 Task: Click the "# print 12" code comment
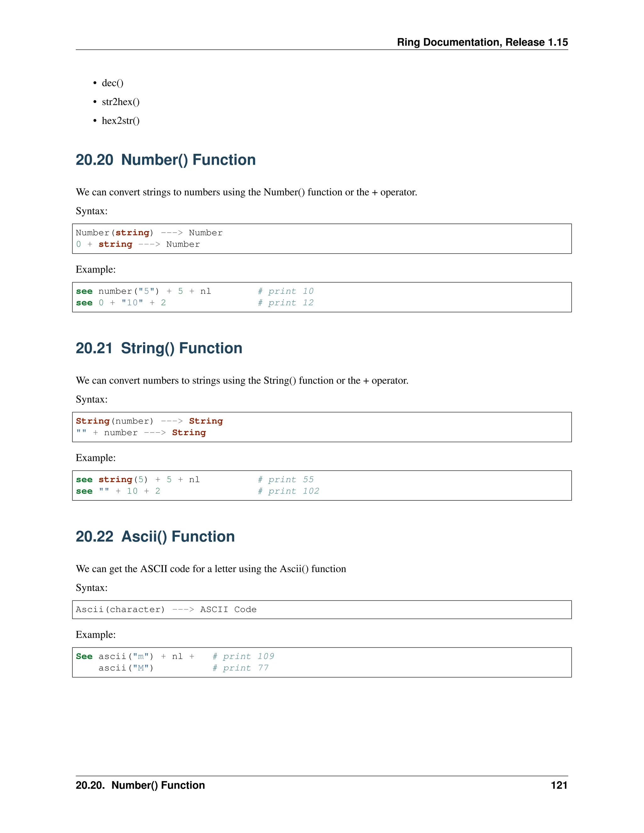[286, 303]
